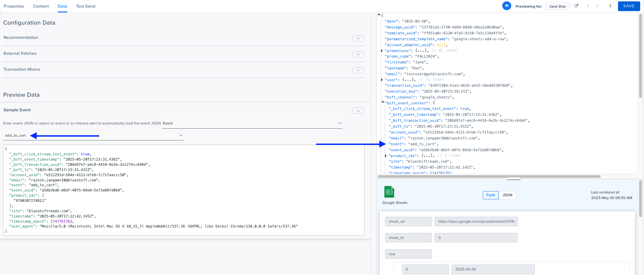
Task: Toggle the preview eye icon
Action: pyautogui.click(x=506, y=6)
